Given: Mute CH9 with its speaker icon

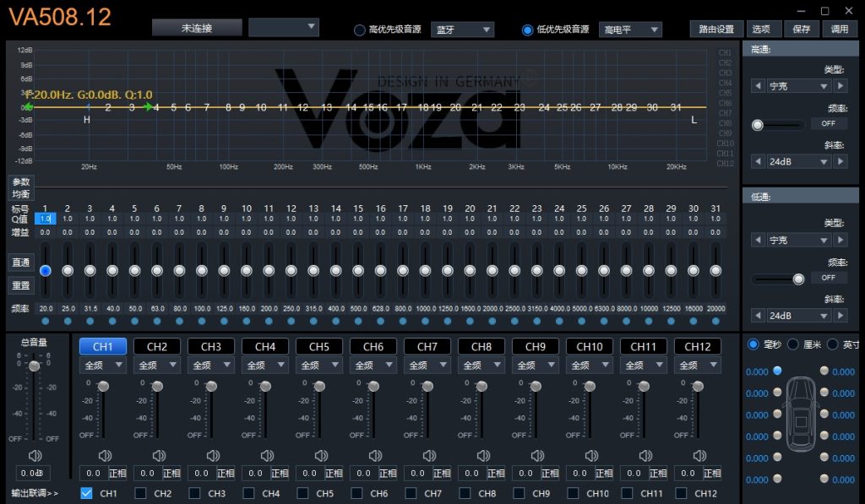Looking at the screenshot, I should [537, 456].
